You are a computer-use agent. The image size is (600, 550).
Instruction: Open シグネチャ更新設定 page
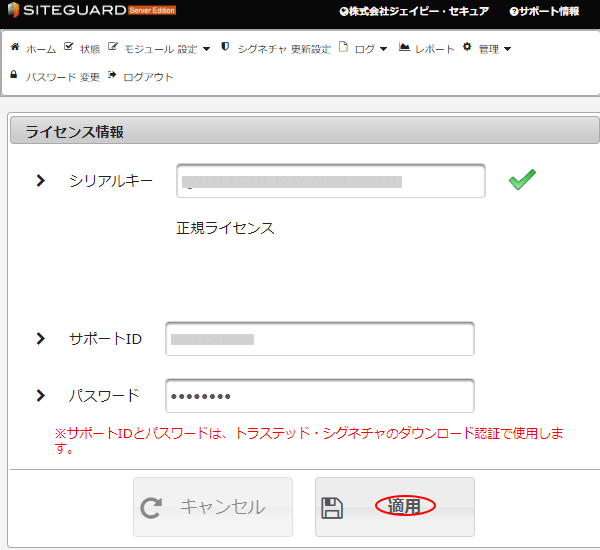click(x=284, y=49)
